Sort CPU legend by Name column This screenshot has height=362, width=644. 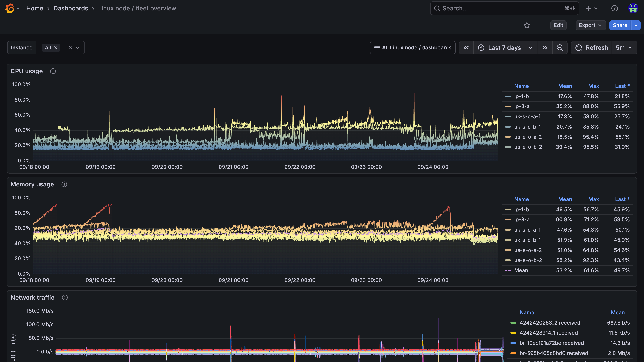coord(521,86)
